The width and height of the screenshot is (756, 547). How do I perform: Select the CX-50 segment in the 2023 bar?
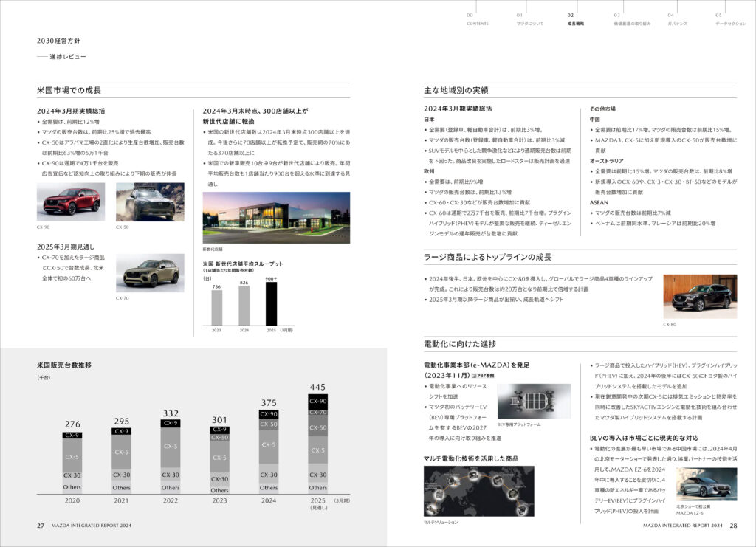219,438
